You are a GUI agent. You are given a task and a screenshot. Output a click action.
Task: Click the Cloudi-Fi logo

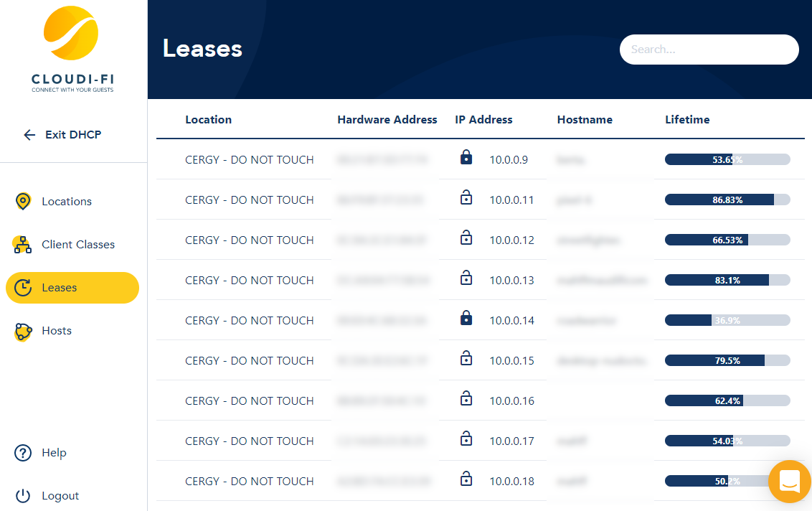tap(71, 32)
